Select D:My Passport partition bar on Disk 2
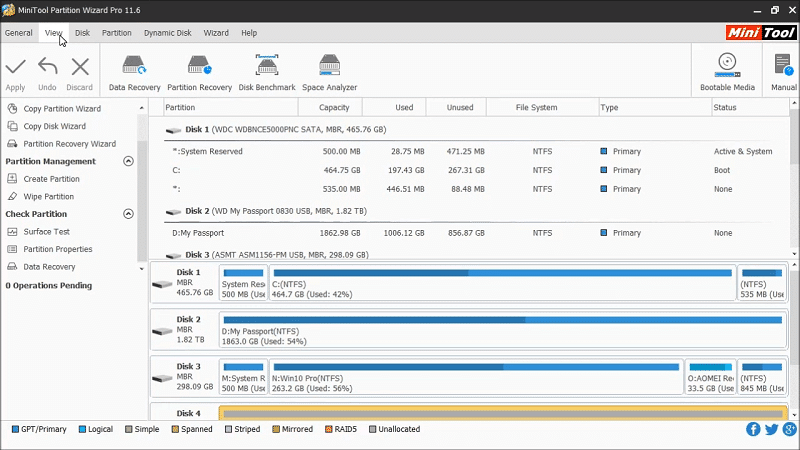This screenshot has width=800, height=450. point(503,330)
